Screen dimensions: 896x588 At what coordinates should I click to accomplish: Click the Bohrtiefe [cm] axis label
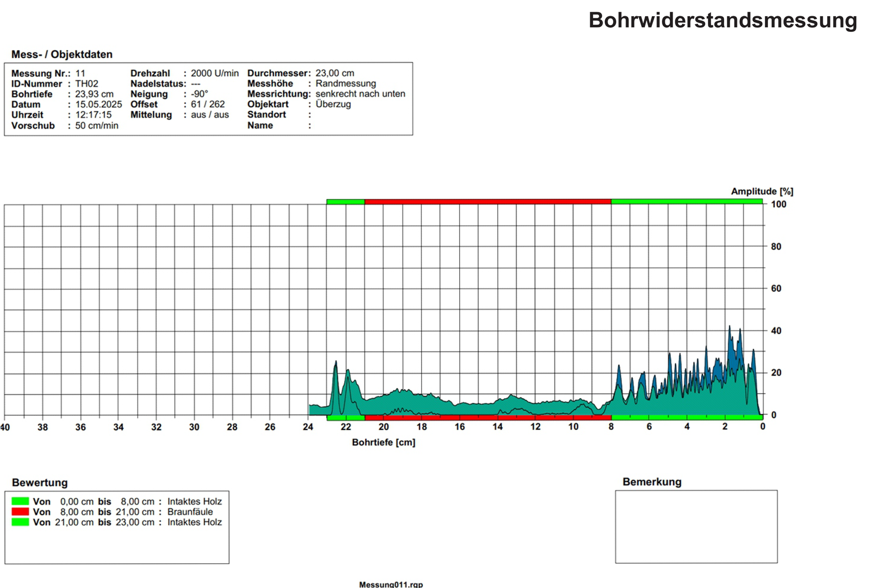(384, 442)
